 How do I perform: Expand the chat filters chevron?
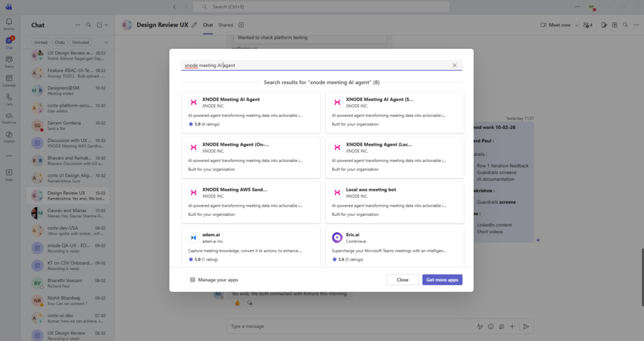[x=106, y=42]
